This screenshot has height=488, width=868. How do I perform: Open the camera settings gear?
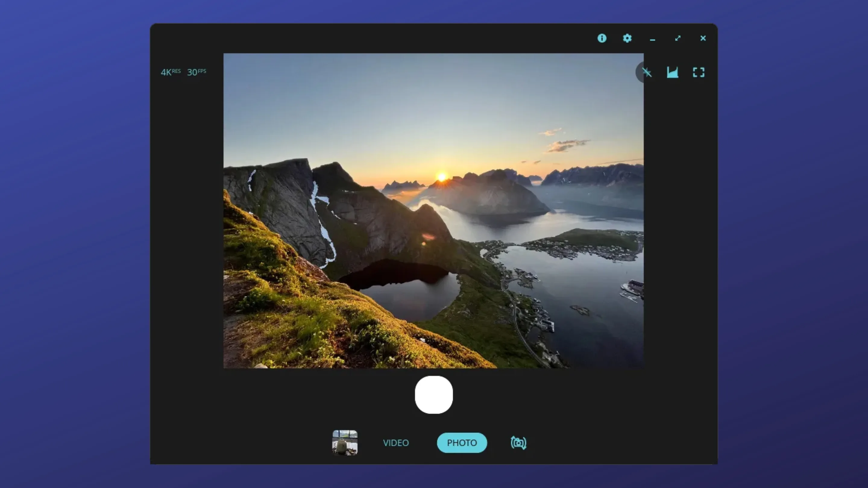click(x=627, y=38)
